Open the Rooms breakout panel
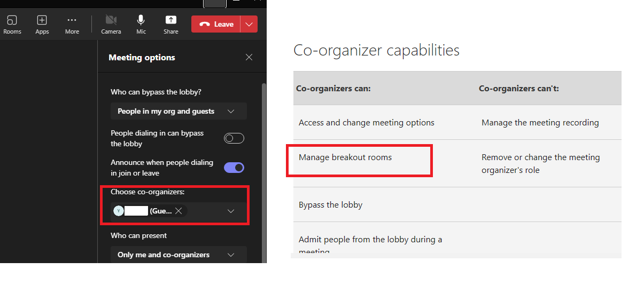 [x=12, y=25]
